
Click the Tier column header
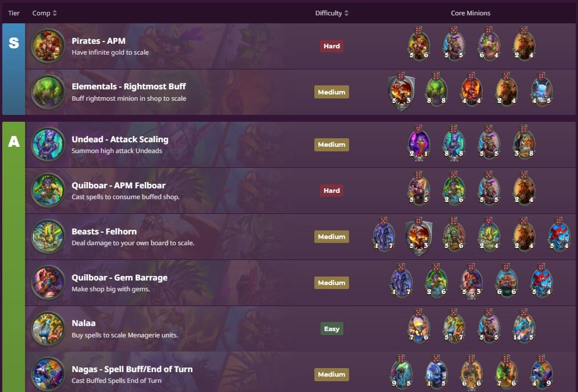pyautogui.click(x=14, y=13)
